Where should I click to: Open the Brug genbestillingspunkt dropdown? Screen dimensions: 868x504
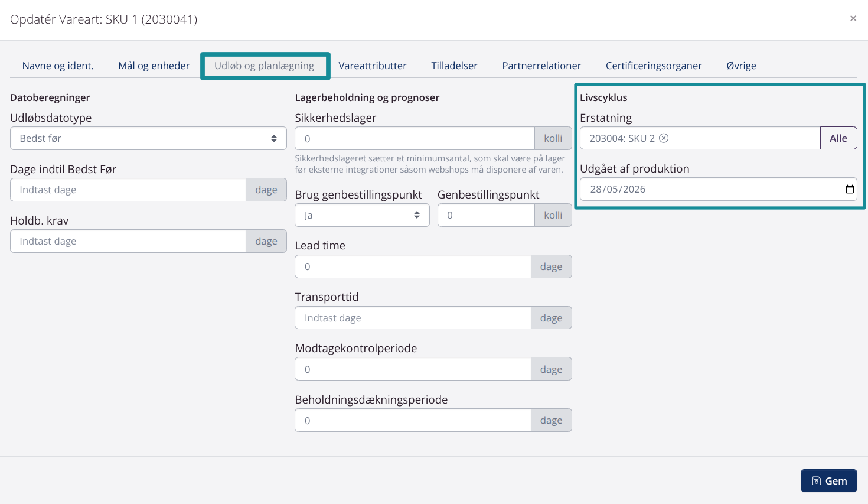point(362,215)
